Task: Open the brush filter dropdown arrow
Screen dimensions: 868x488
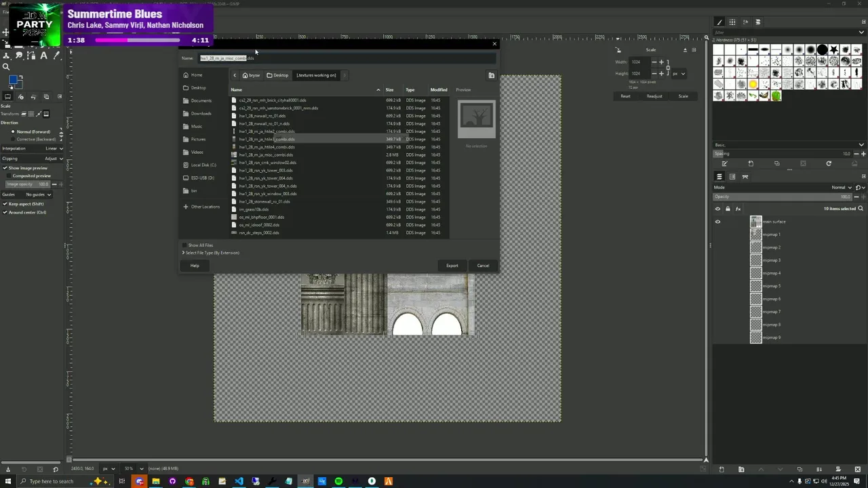Action: click(x=861, y=32)
